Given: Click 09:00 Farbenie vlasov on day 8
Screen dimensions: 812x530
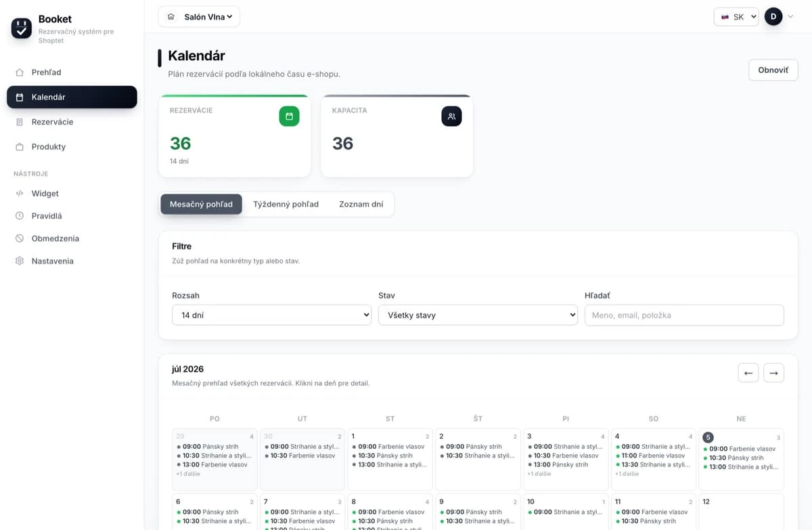Looking at the screenshot, I should (388, 512).
